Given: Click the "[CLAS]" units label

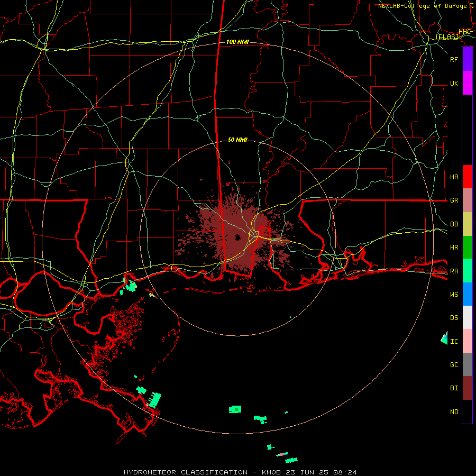Looking at the screenshot, I should pyautogui.click(x=447, y=36).
